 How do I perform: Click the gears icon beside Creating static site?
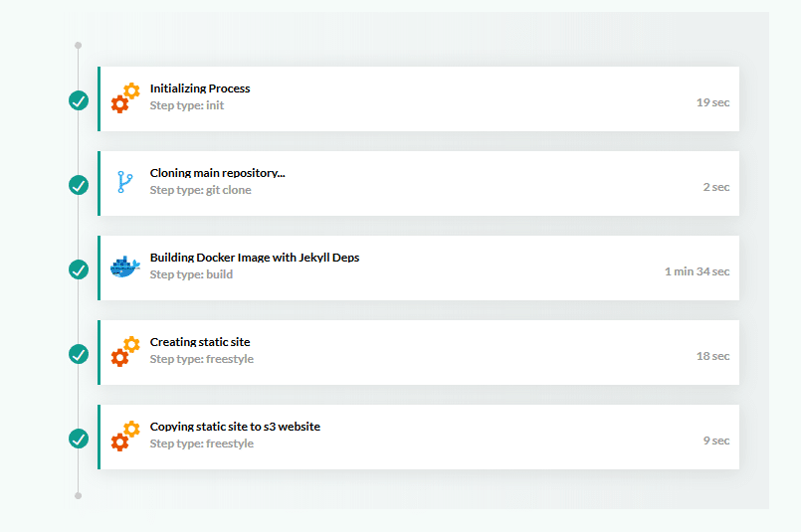pyautogui.click(x=124, y=351)
